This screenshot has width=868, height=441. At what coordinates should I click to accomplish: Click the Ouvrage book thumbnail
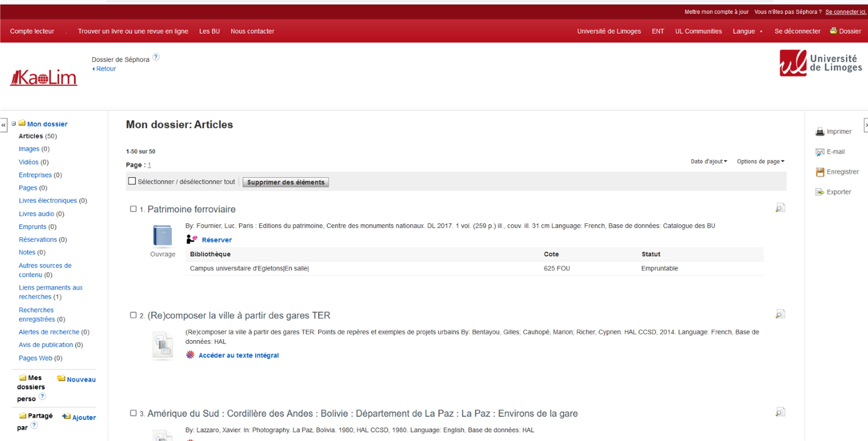tap(162, 236)
